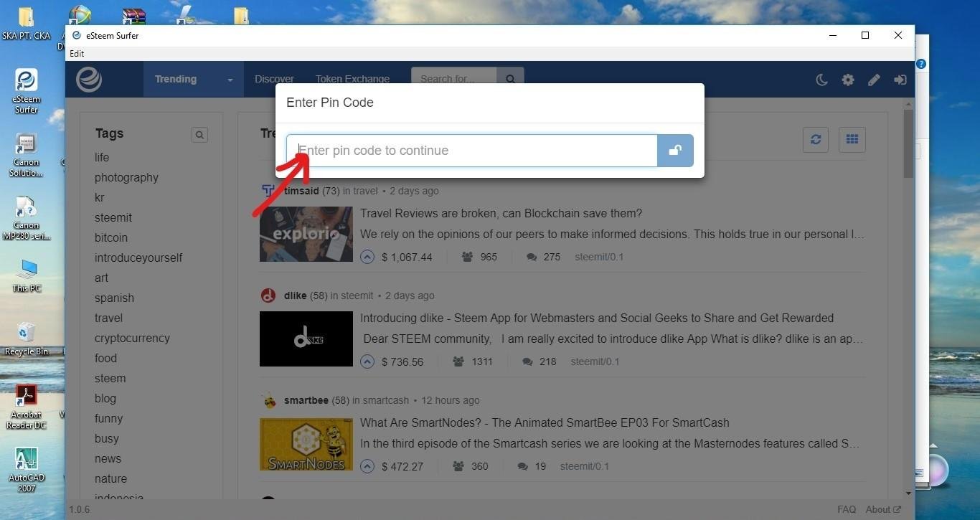Image resolution: width=980 pixels, height=520 pixels.
Task: Click the page vertical scrollbar thumb
Action: [908, 143]
